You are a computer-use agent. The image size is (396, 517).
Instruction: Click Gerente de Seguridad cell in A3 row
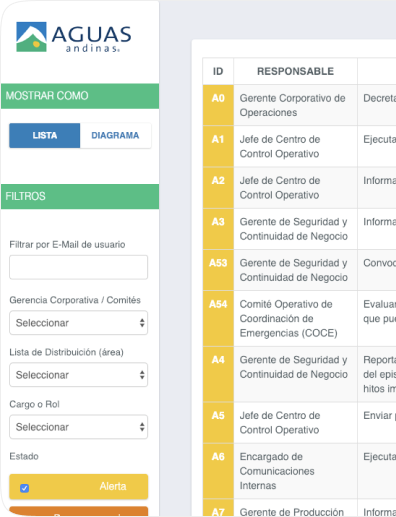tap(295, 229)
